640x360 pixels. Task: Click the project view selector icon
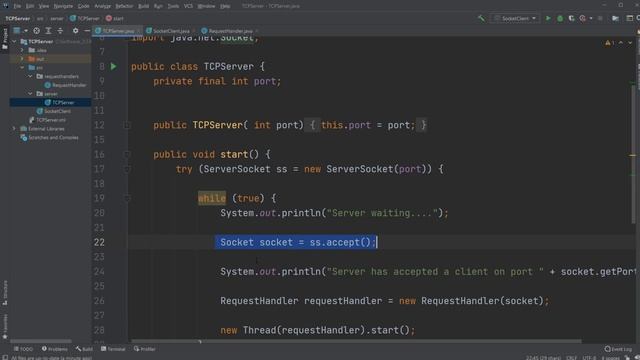(17, 31)
